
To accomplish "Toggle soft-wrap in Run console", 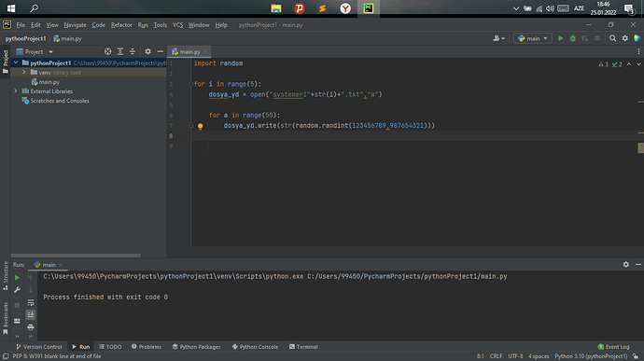I will [x=31, y=302].
